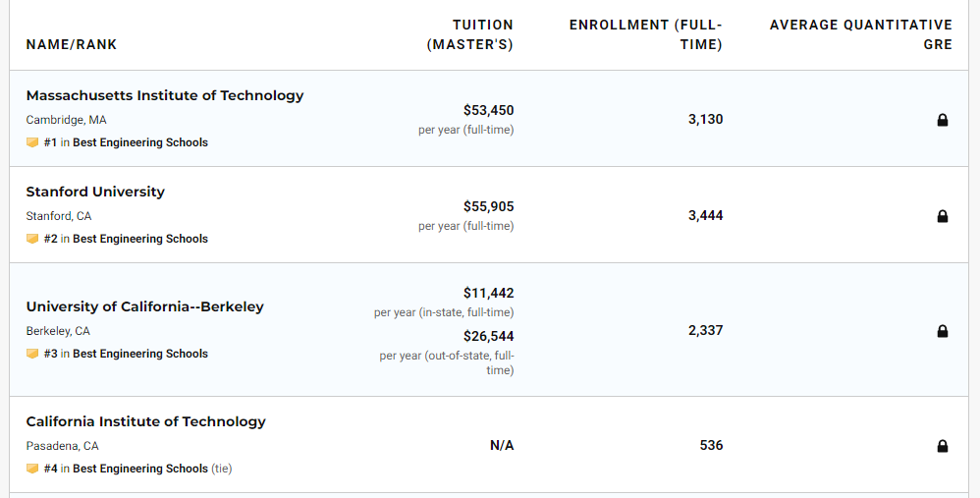Viewport: 980px width, 498px height.
Task: Click the Tuition (Master's) column header
Action: [470, 34]
